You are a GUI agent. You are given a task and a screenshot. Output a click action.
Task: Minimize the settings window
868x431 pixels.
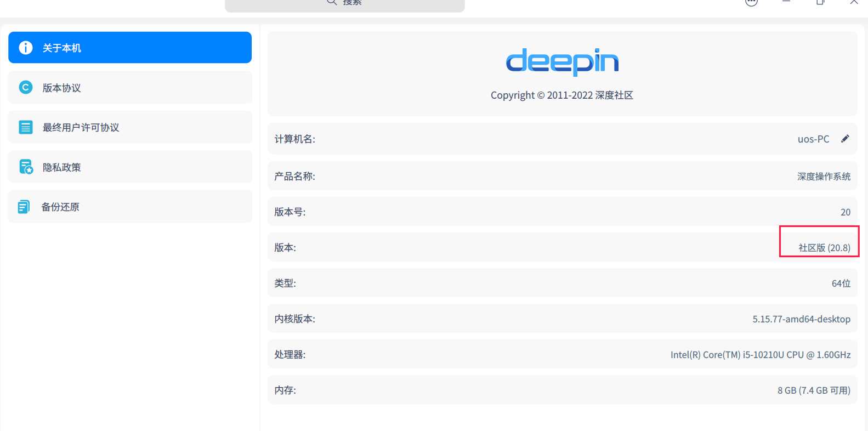click(786, 2)
